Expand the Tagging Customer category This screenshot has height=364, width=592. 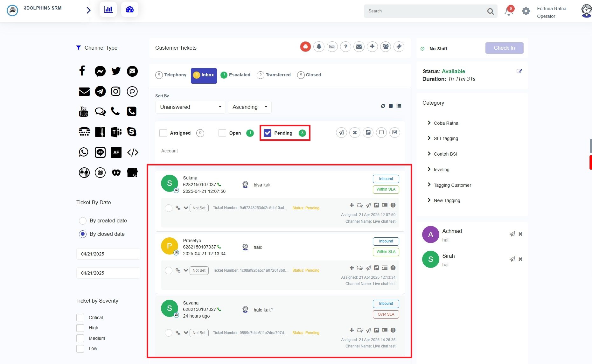coord(452,185)
